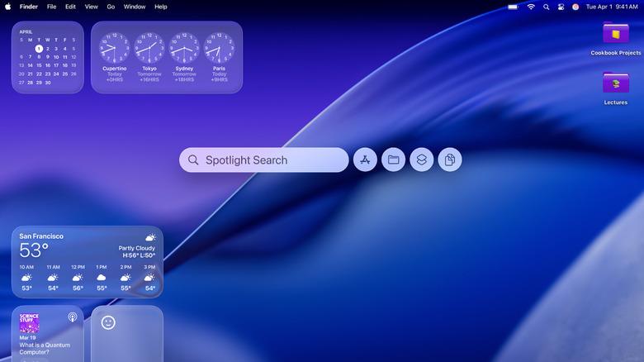644x362 pixels.
Task: Open the File menu
Action: tap(51, 7)
